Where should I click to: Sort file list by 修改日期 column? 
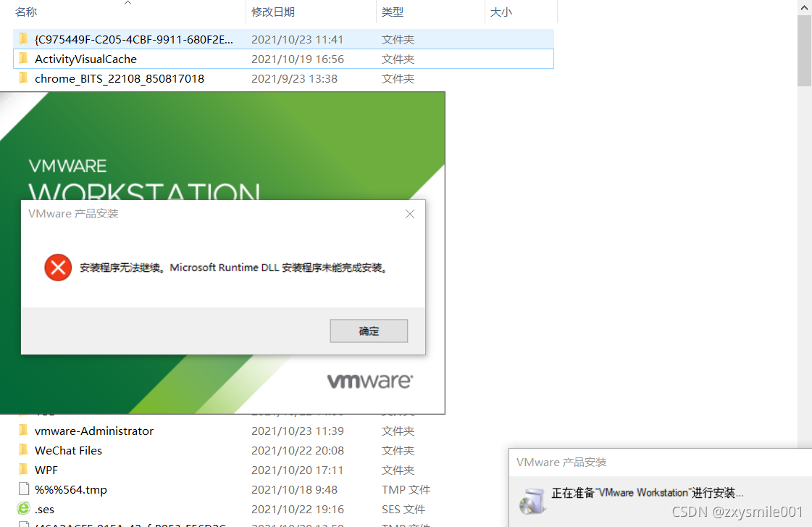point(273,12)
